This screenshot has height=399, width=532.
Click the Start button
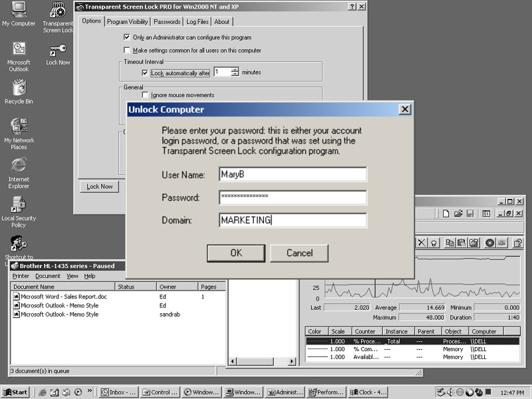(15, 392)
